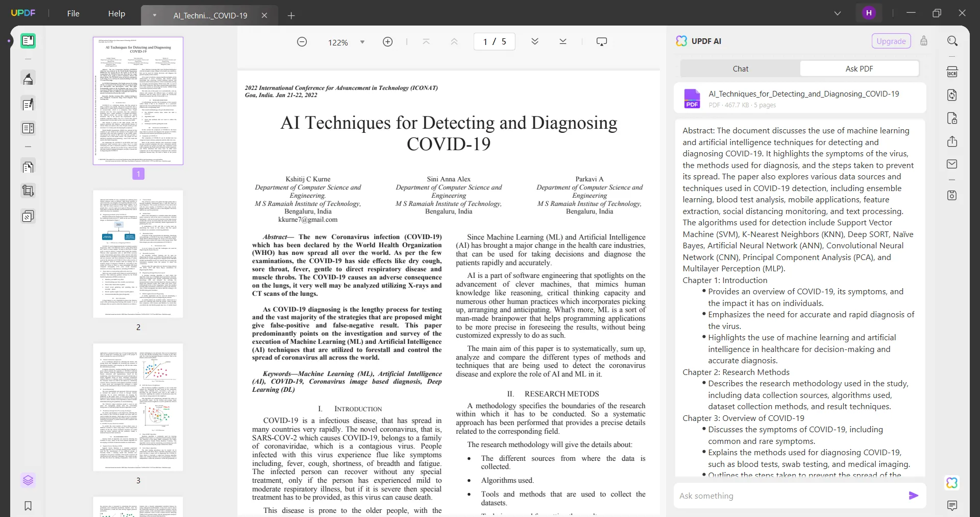Open the search magnifier icon
This screenshot has width=980, height=517.
pyautogui.click(x=952, y=41)
